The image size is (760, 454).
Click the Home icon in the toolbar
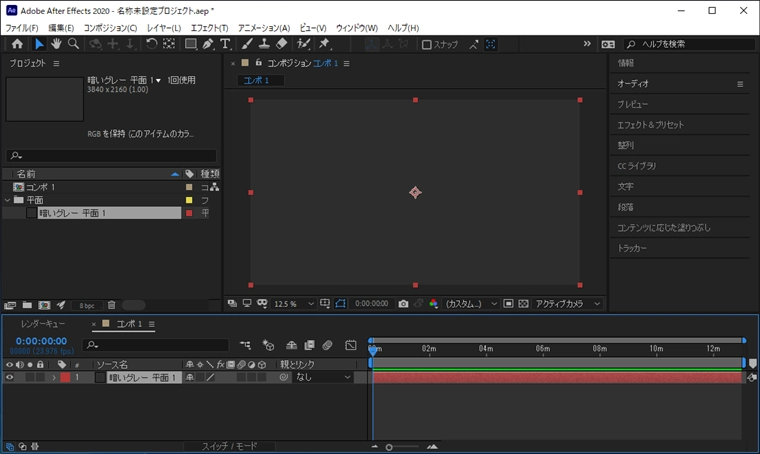[17, 44]
